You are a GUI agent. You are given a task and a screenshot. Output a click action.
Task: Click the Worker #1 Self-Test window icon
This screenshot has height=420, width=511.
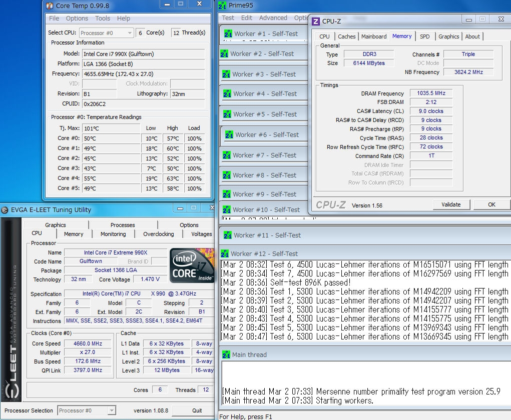click(228, 33)
